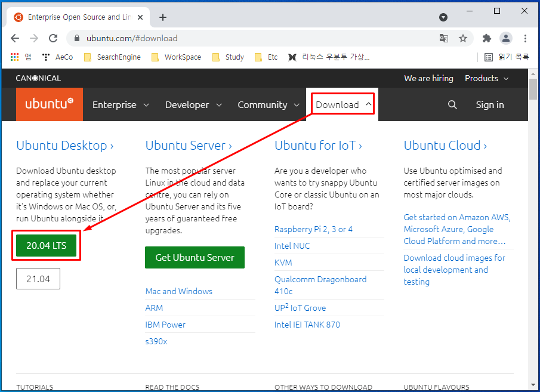Click the Get Ubuntu Server button
540x392 pixels.
[195, 257]
